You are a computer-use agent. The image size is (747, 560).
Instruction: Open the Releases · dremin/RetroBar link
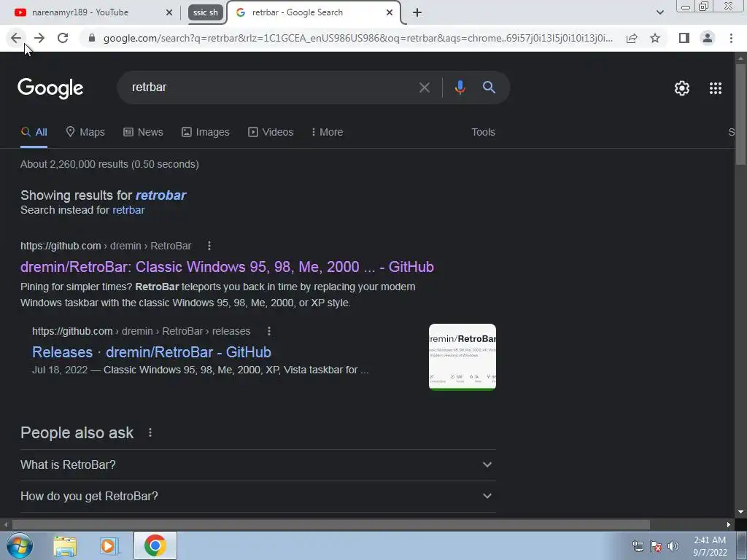(152, 352)
